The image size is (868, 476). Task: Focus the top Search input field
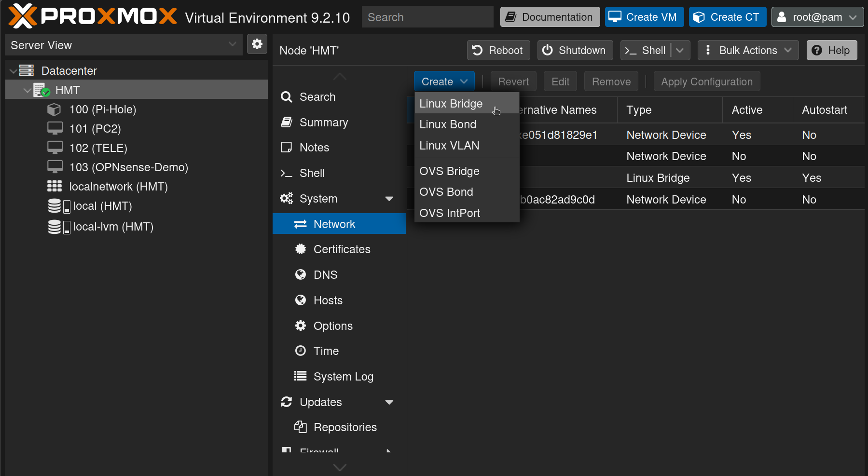[x=427, y=17]
